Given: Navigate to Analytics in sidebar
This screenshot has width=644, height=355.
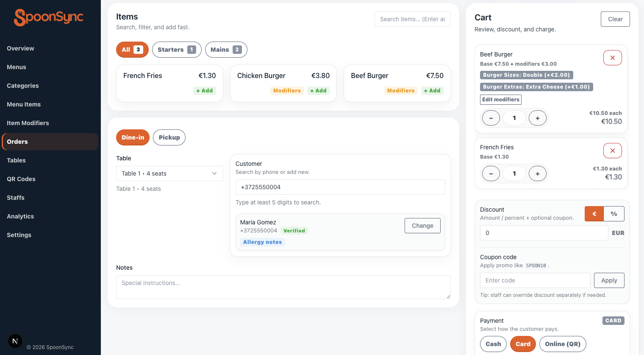Looking at the screenshot, I should tap(20, 216).
